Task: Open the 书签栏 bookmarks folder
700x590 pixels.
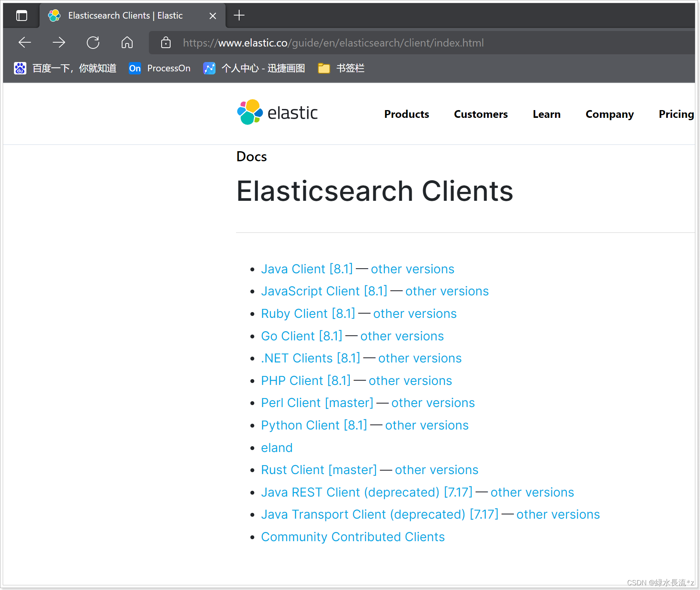Action: click(x=341, y=68)
